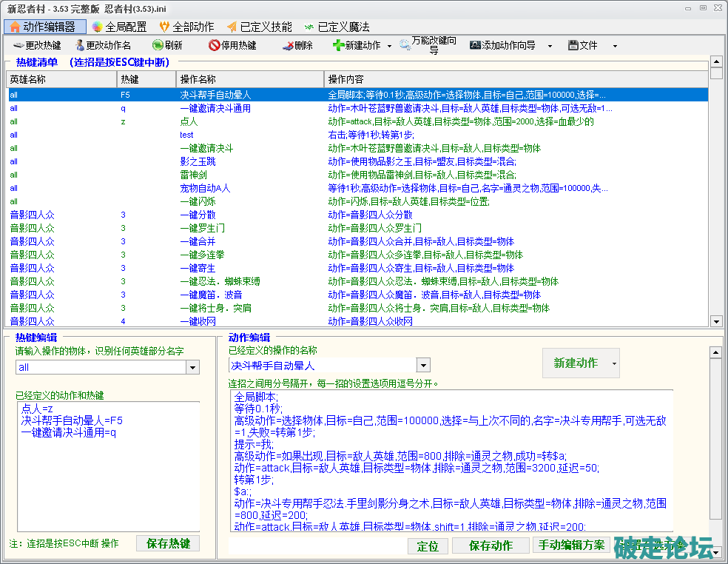Expand the hero name dropdown showing all
Screen dimensions: 728x564
(192, 367)
